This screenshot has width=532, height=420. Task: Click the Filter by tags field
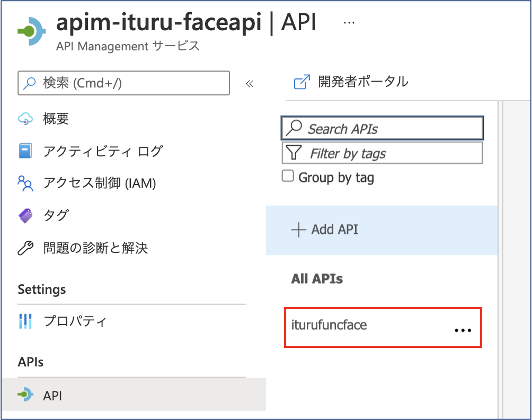pyautogui.click(x=382, y=153)
